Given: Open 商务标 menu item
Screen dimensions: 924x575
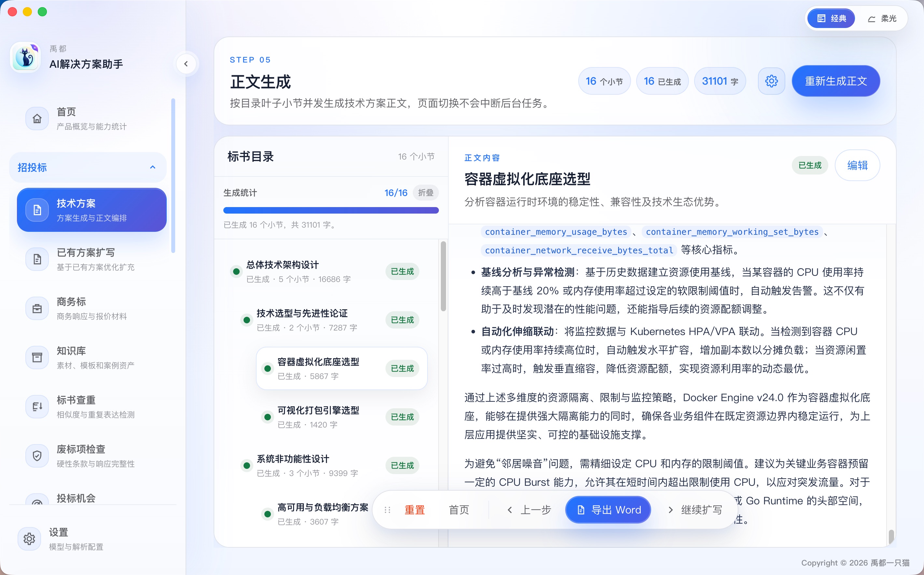Looking at the screenshot, I should (91, 308).
